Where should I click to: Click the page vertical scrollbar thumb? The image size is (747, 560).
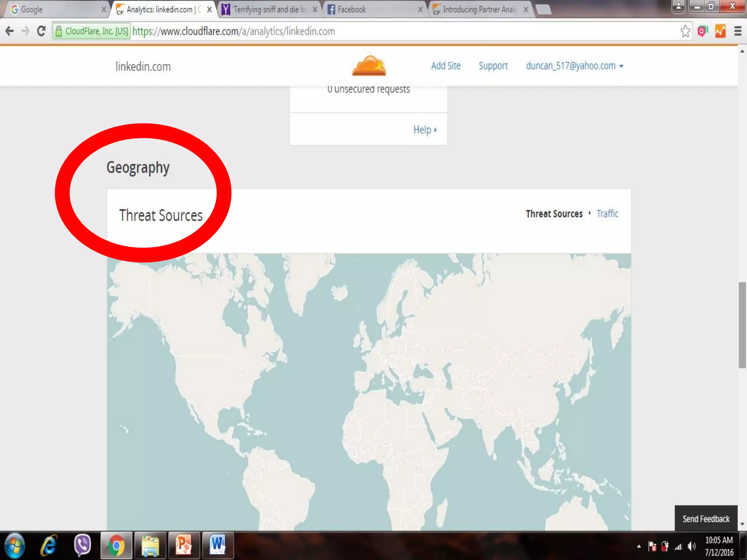pos(742,324)
